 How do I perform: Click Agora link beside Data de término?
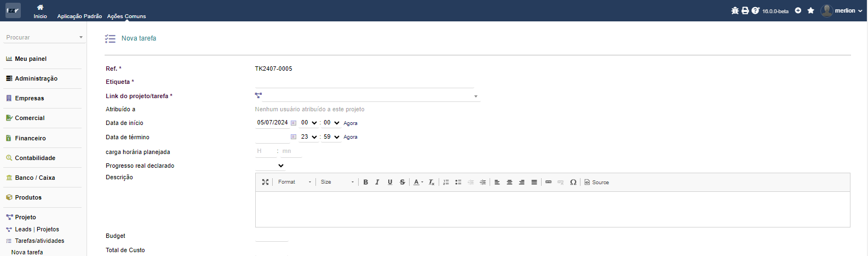point(350,137)
